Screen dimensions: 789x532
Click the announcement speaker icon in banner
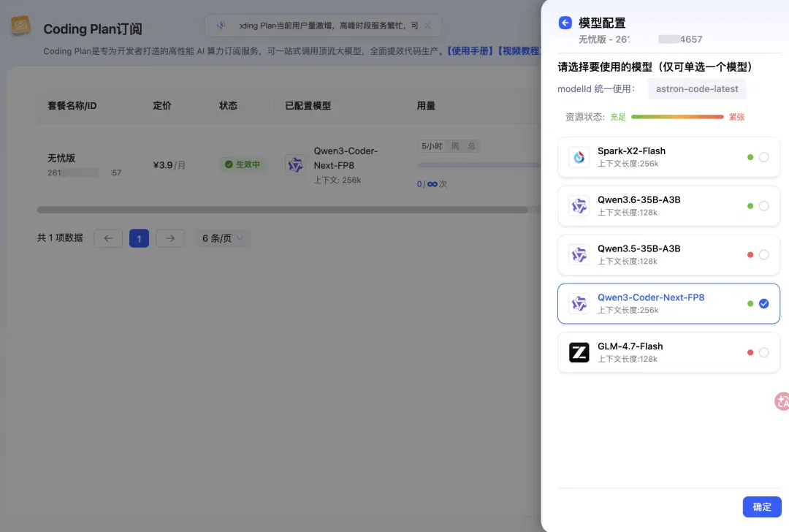[x=221, y=25]
